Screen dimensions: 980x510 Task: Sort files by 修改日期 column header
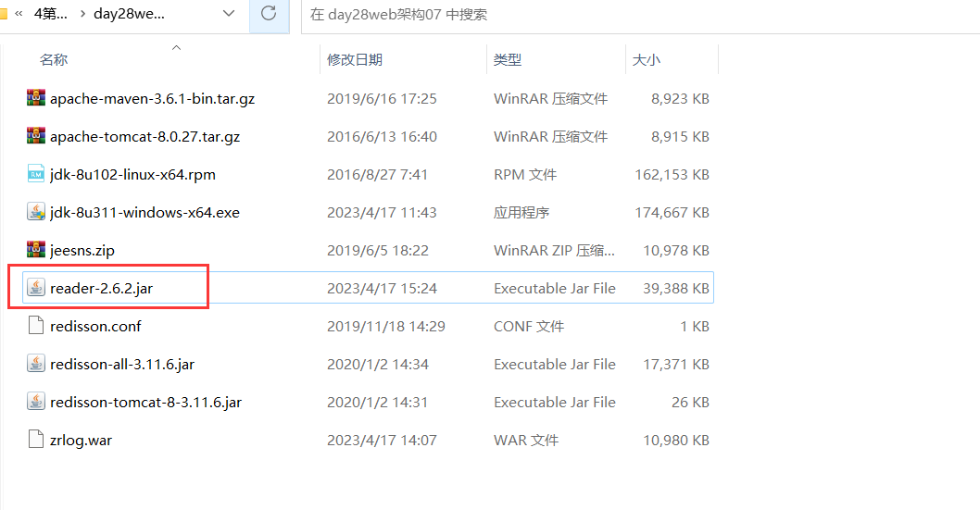pos(355,59)
